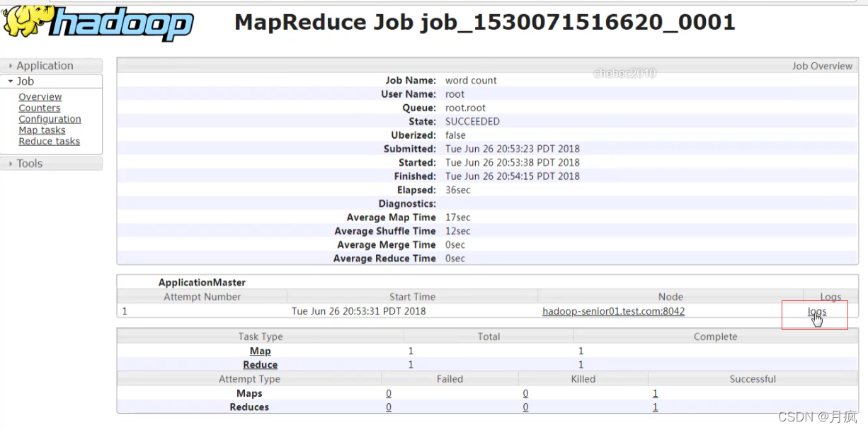
Task: Click the Start Time column header
Action: [412, 297]
